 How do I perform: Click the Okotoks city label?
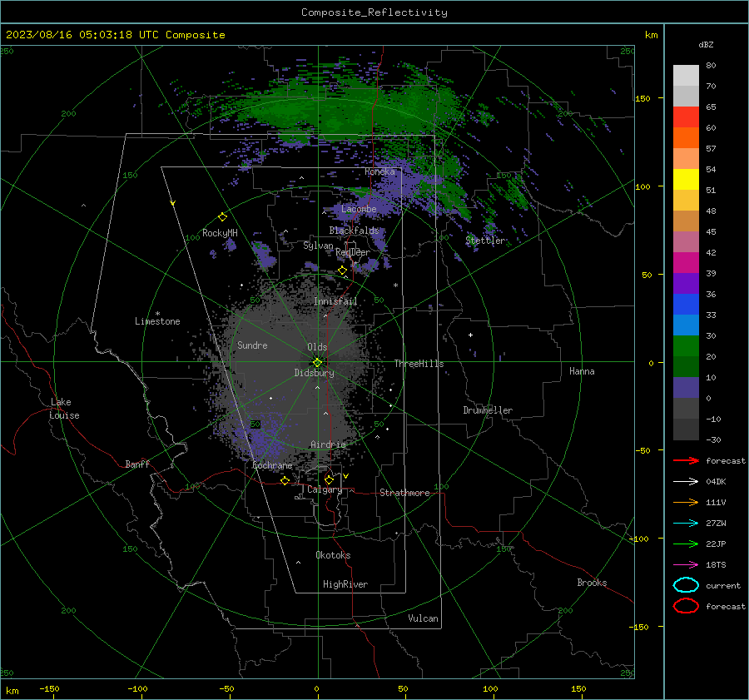(333, 555)
